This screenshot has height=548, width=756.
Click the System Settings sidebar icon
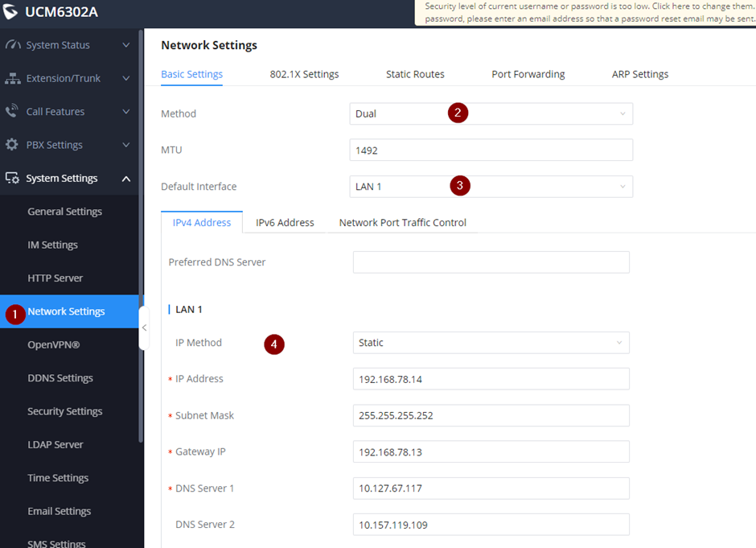(x=12, y=179)
